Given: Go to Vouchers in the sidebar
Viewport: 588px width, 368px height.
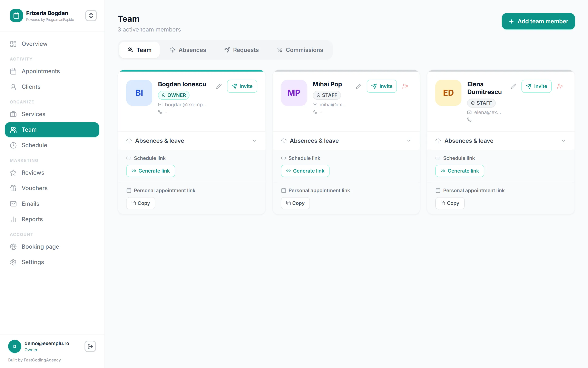Looking at the screenshot, I should (x=52, y=188).
